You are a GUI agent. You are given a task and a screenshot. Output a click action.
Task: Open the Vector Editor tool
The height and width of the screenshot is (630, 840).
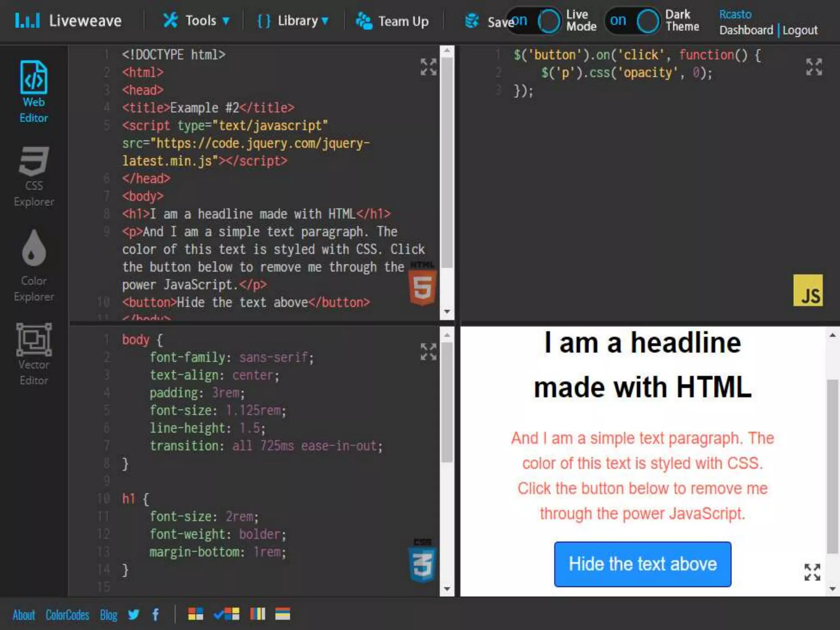(x=34, y=354)
